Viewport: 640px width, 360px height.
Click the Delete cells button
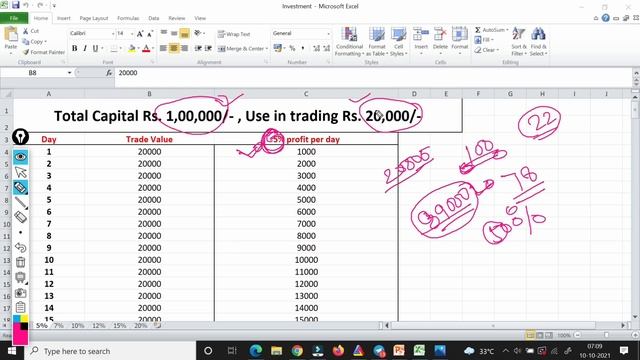440,41
